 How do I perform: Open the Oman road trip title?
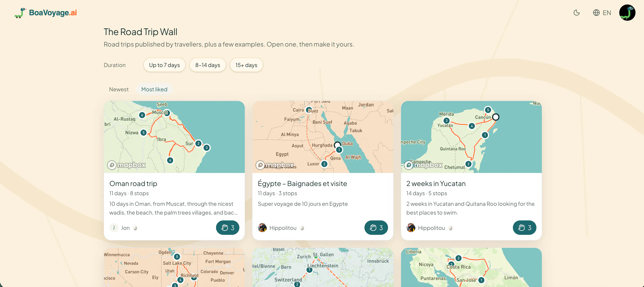click(x=133, y=184)
